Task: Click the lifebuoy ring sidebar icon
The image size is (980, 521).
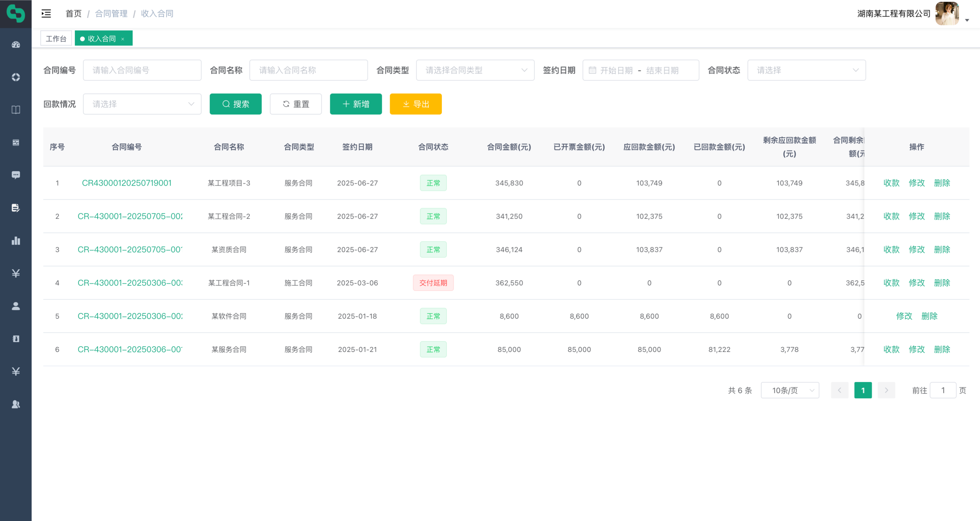Action: coord(16,77)
